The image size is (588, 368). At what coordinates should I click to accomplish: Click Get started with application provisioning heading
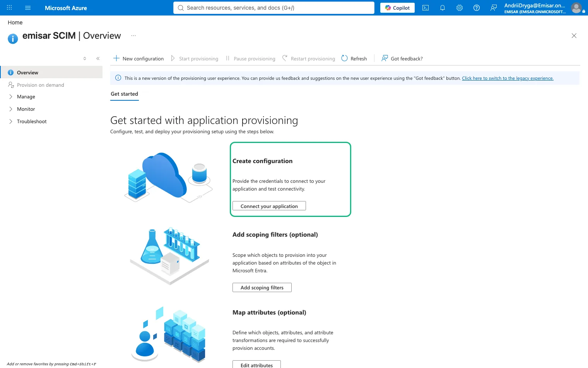pyautogui.click(x=204, y=120)
